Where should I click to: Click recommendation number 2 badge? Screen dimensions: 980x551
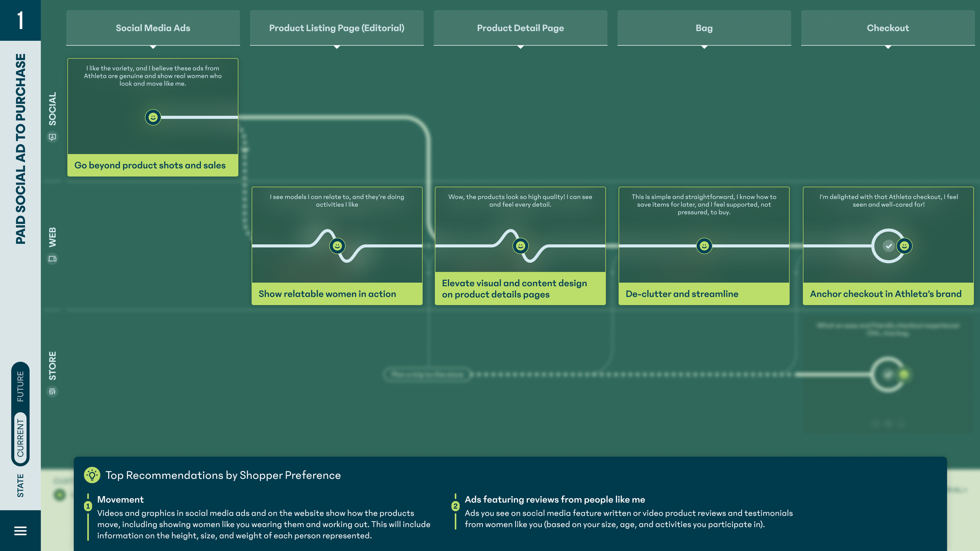(x=456, y=506)
